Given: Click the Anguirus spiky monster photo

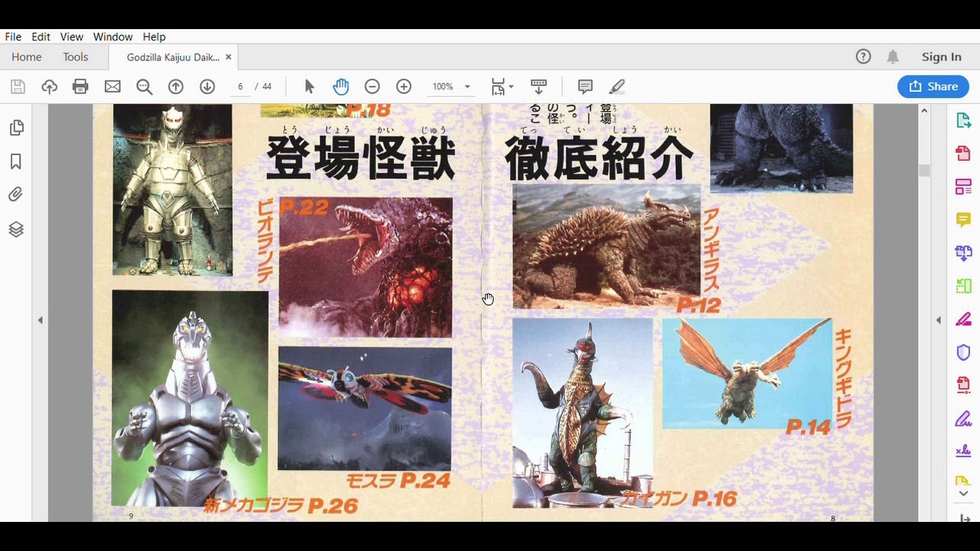Looking at the screenshot, I should 606,246.
